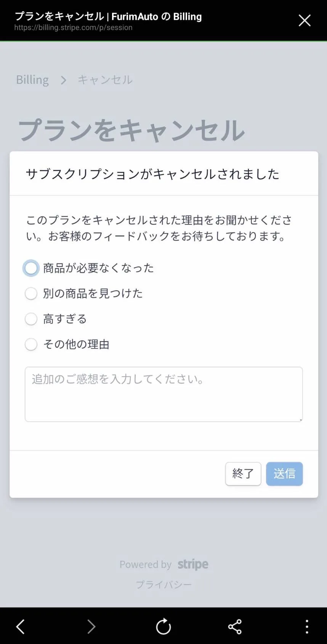Click the キャンセル breadcrumb item
The height and width of the screenshot is (644, 327).
point(105,80)
